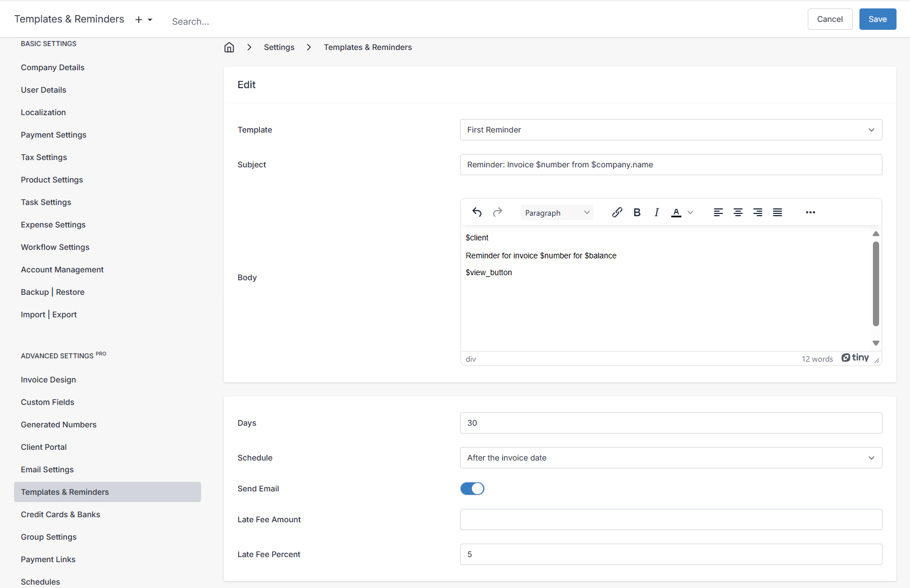Save the template changes

[x=877, y=19]
